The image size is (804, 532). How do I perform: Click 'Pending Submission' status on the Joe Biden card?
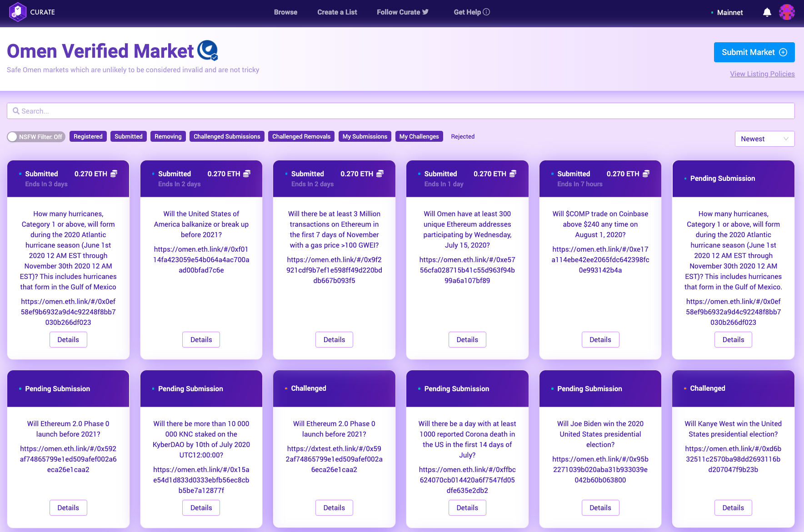(x=589, y=389)
